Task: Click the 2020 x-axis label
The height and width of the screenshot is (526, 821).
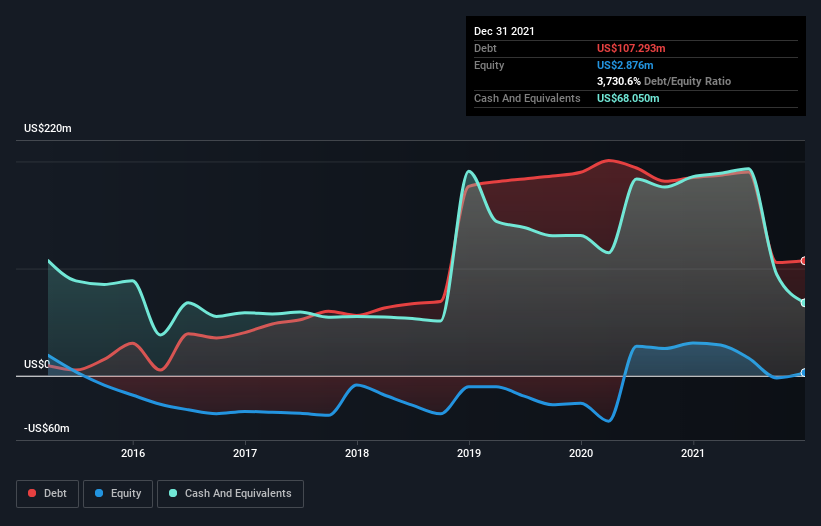Action: coord(581,453)
